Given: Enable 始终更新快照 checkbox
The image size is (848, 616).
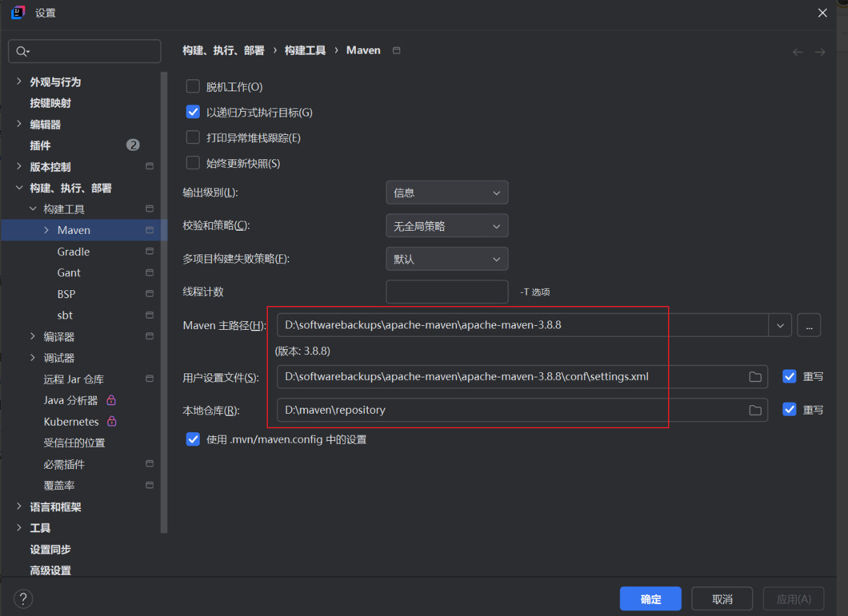Looking at the screenshot, I should coord(192,163).
